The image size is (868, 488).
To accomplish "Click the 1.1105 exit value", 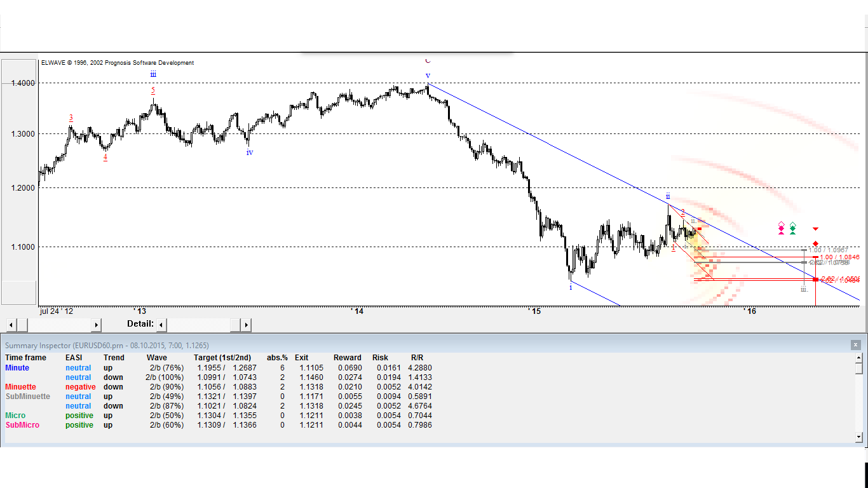I will pyautogui.click(x=311, y=368).
